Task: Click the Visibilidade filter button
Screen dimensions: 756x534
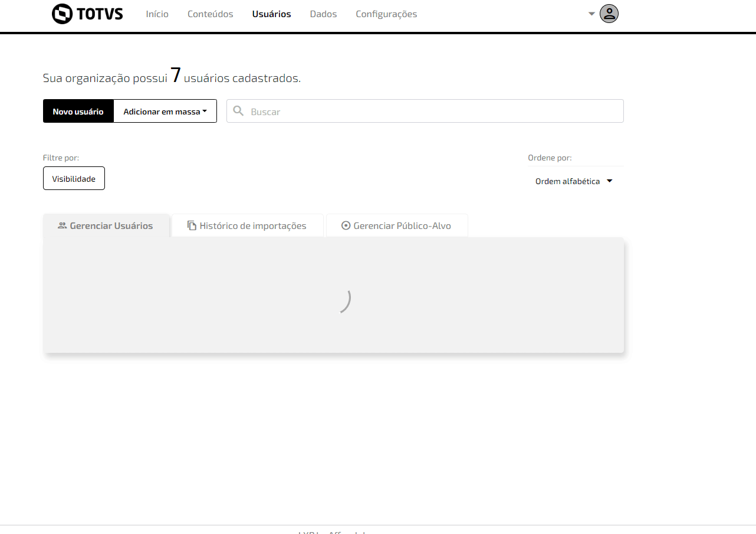Action: [x=74, y=178]
